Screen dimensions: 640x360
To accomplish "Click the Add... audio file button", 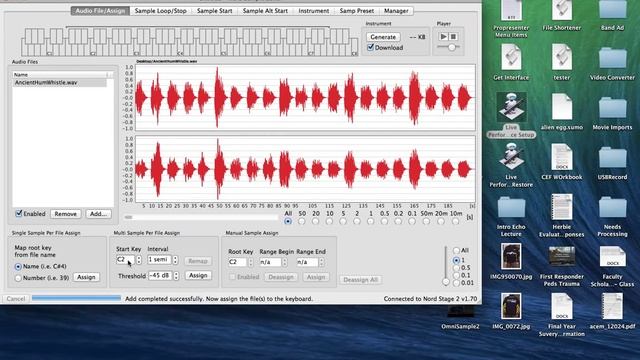I will pyautogui.click(x=98, y=214).
